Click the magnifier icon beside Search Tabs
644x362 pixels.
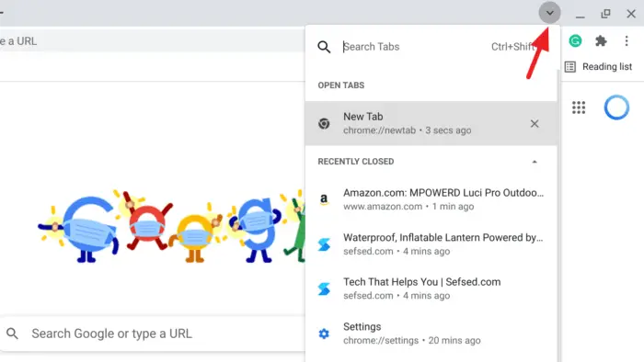point(324,47)
